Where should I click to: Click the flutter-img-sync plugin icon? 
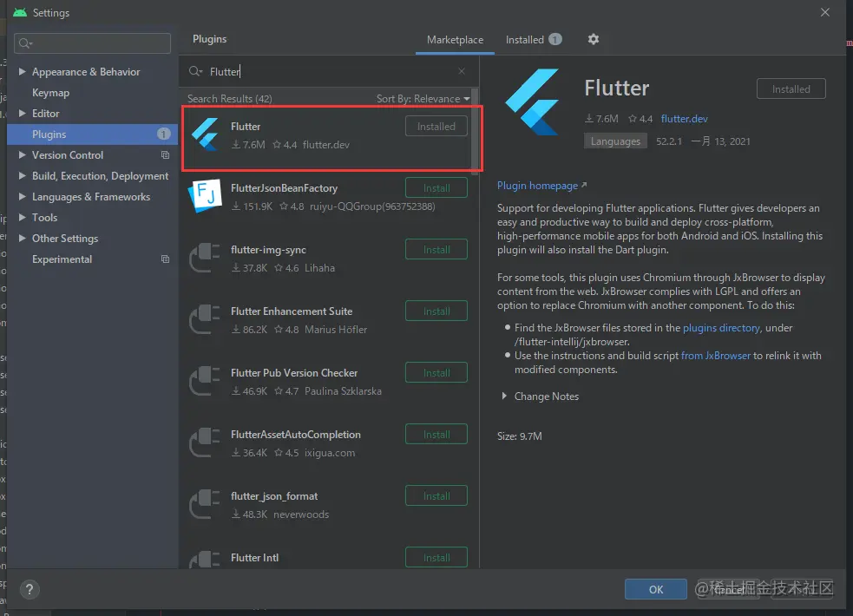click(x=205, y=258)
